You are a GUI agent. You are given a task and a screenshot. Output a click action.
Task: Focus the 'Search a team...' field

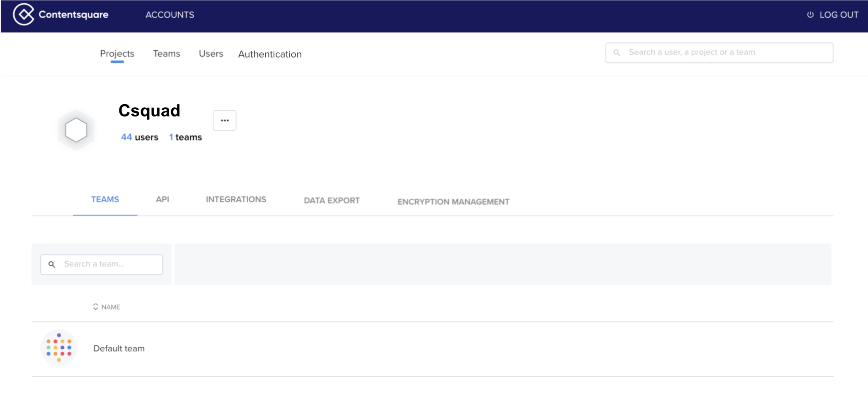tap(101, 264)
